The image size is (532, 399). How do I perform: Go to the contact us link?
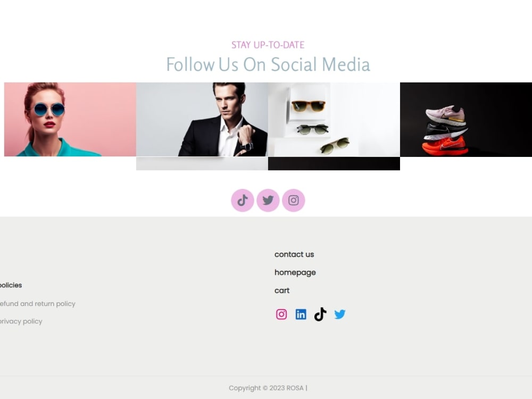[x=294, y=254]
